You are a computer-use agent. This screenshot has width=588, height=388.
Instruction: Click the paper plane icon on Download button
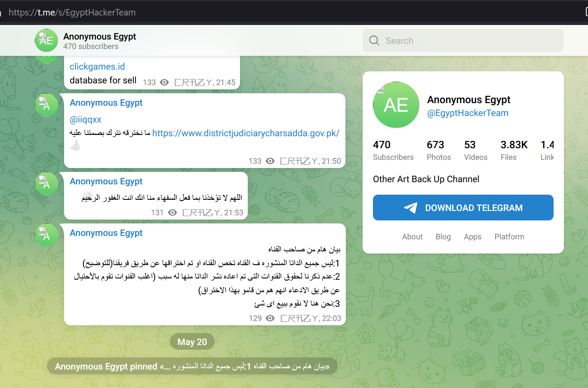coord(410,208)
